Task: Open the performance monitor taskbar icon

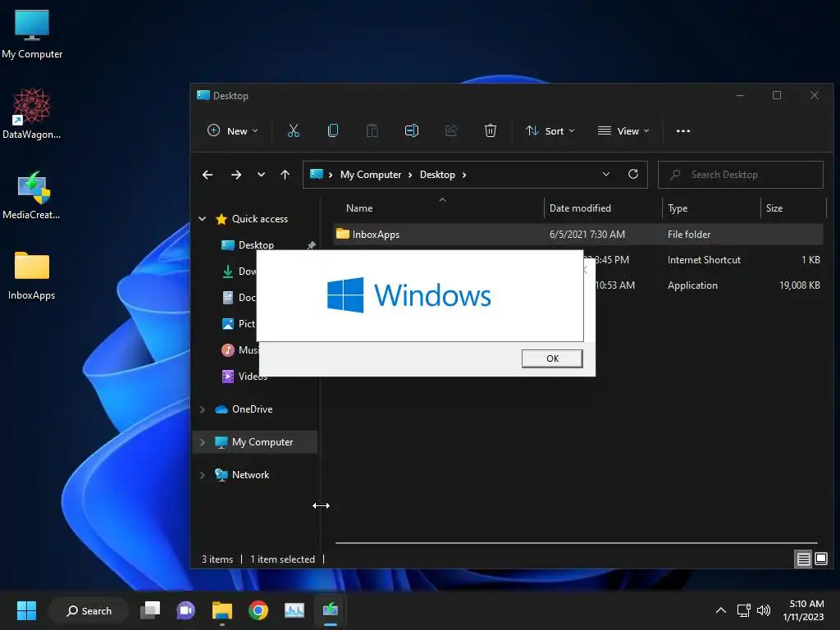Action: (294, 610)
